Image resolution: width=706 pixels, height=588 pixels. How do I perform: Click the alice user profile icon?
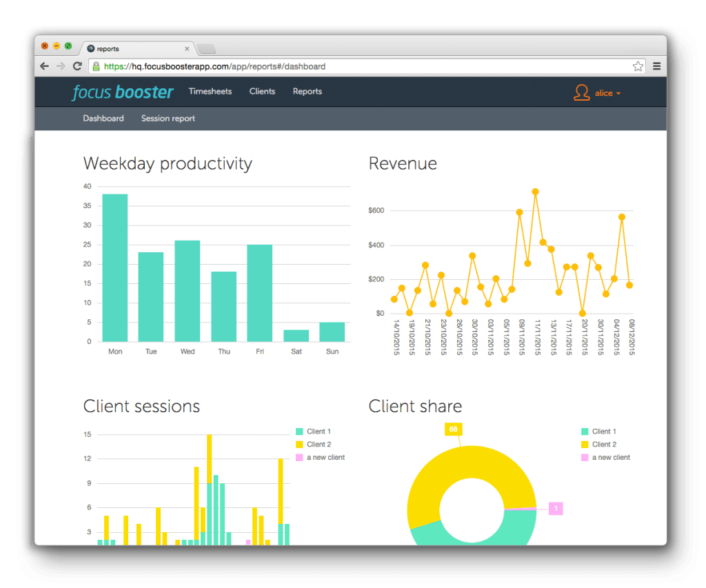581,93
